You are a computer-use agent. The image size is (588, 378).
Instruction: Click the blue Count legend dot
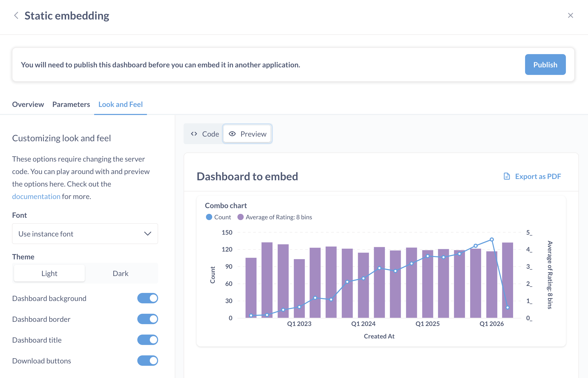click(x=209, y=217)
